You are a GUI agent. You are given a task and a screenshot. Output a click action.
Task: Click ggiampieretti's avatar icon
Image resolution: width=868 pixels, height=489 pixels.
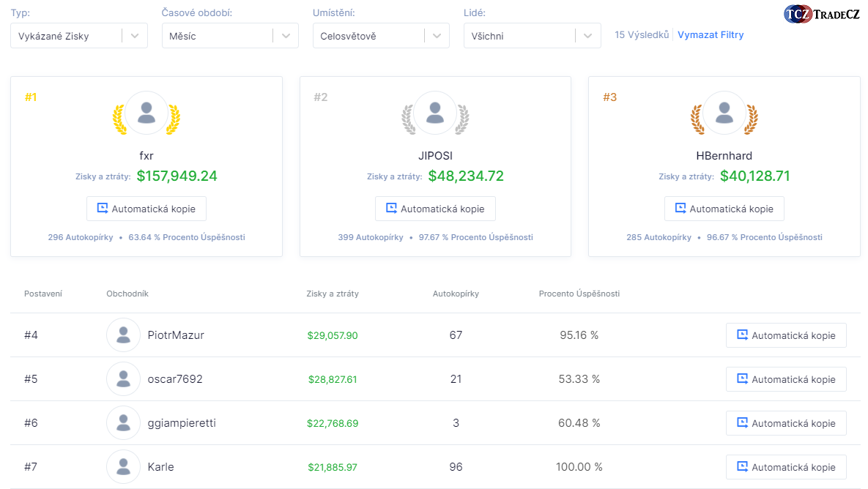[123, 422]
